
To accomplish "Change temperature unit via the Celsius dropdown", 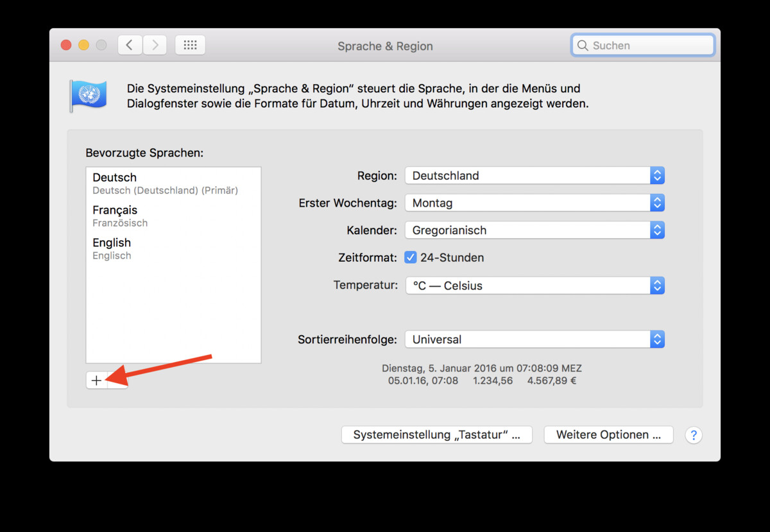I will (535, 286).
